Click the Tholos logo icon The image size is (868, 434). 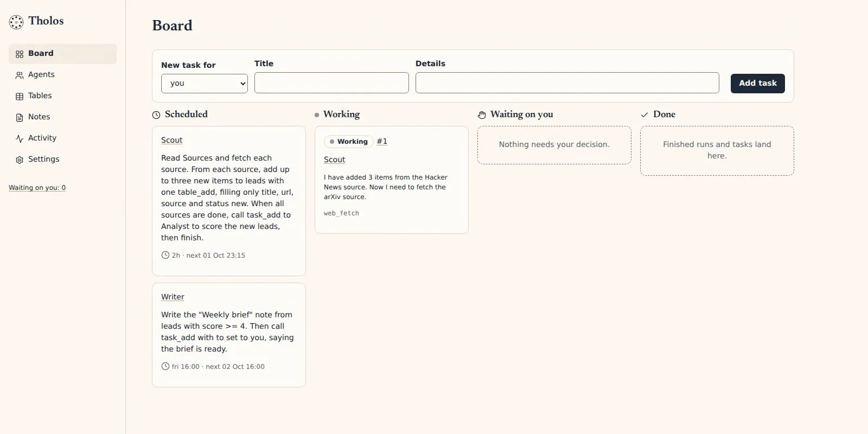point(16,22)
